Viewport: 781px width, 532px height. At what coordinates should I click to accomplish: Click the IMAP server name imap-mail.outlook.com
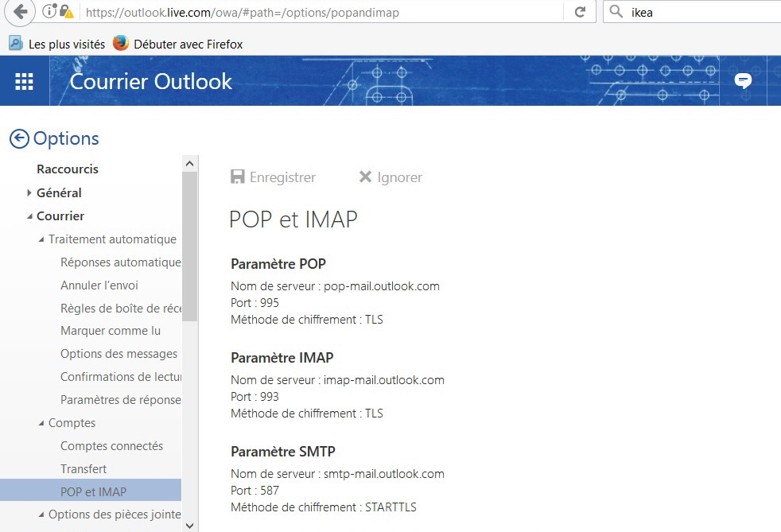point(384,380)
